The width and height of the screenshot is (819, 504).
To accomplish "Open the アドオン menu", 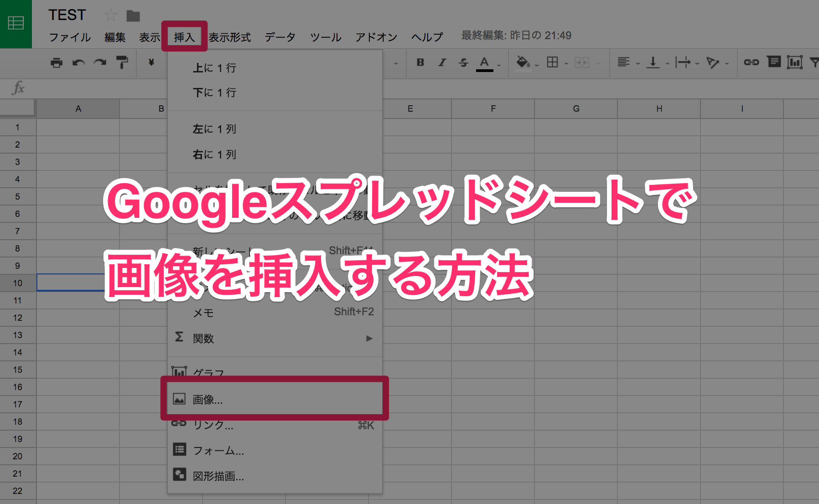I will click(376, 37).
